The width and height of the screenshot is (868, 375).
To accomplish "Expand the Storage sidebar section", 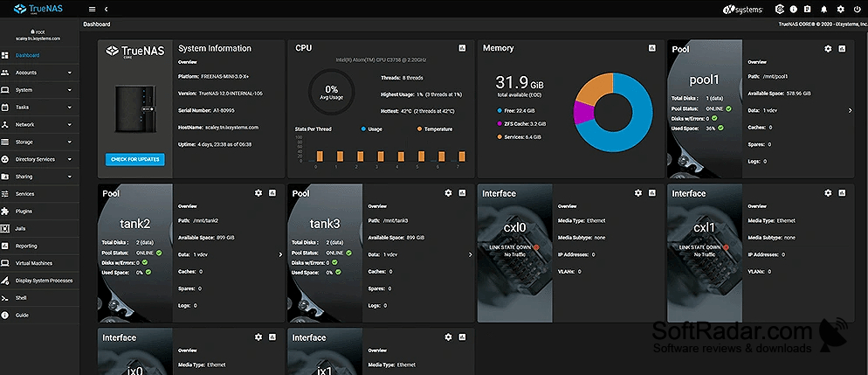I will (x=40, y=142).
